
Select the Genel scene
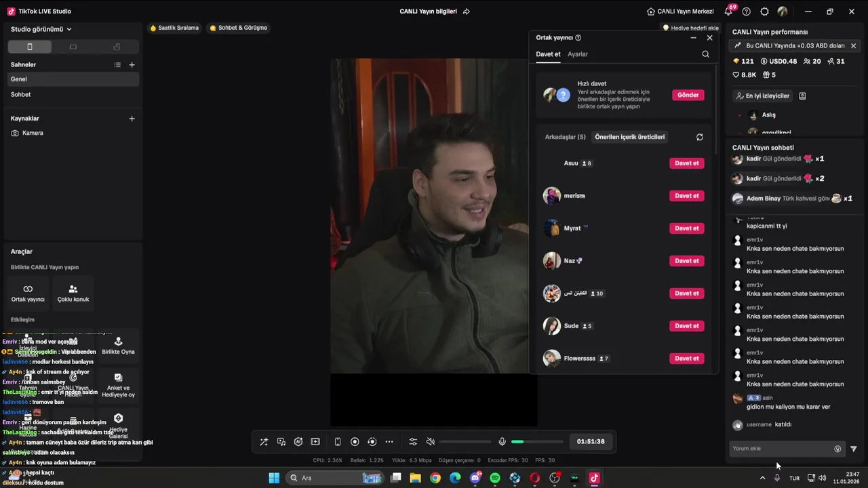[73, 79]
